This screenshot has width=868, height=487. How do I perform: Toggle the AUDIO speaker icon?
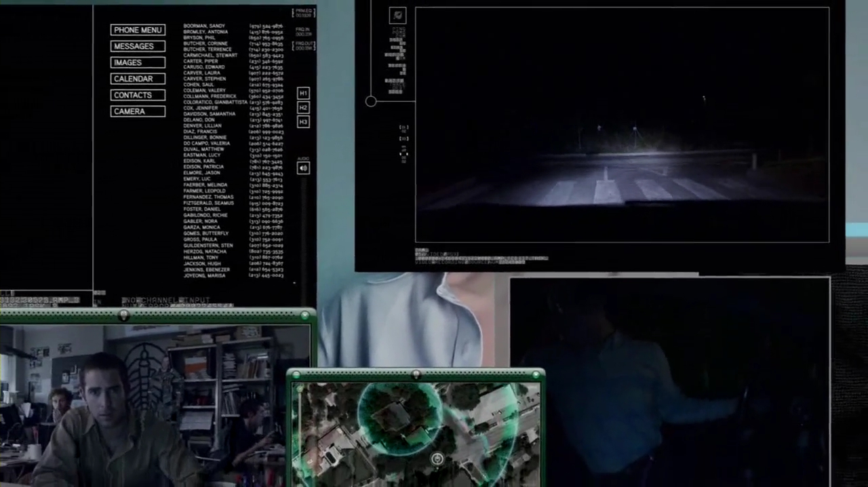point(303,168)
